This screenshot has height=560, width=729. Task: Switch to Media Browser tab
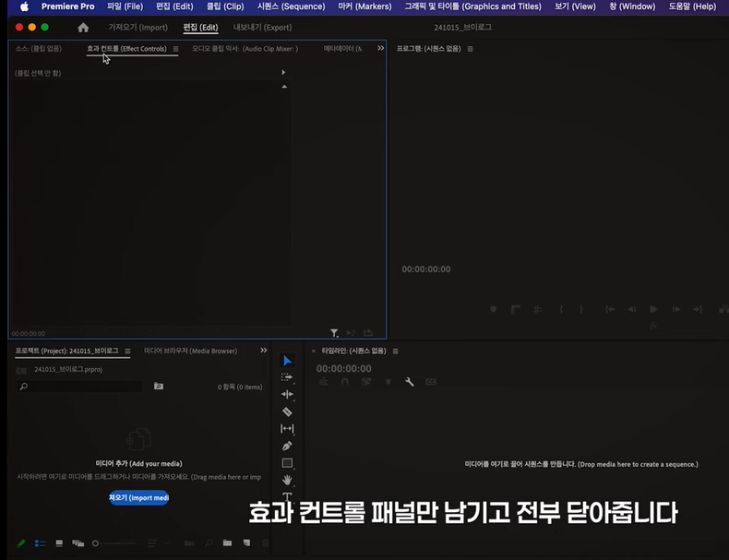(x=190, y=351)
